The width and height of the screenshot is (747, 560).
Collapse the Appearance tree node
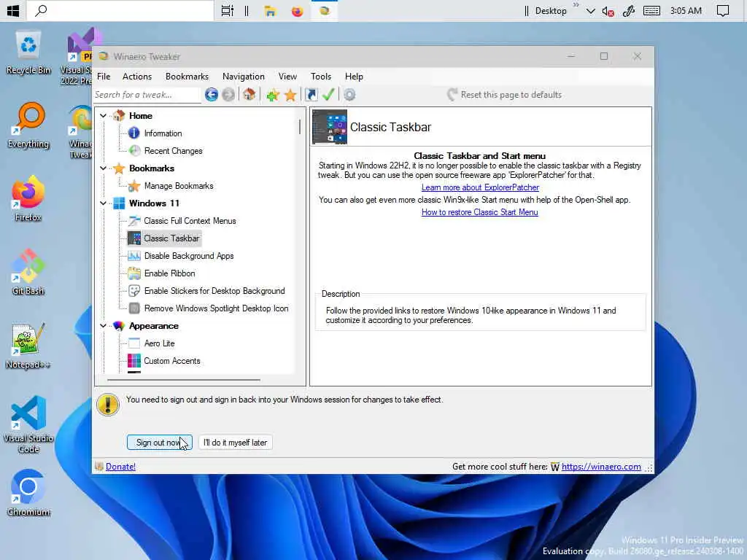104,326
